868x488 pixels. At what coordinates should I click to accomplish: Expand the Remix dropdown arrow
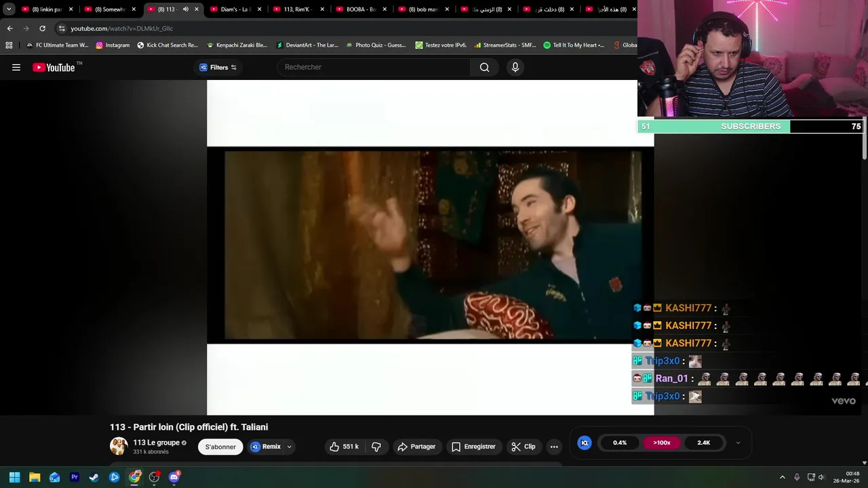click(x=289, y=447)
